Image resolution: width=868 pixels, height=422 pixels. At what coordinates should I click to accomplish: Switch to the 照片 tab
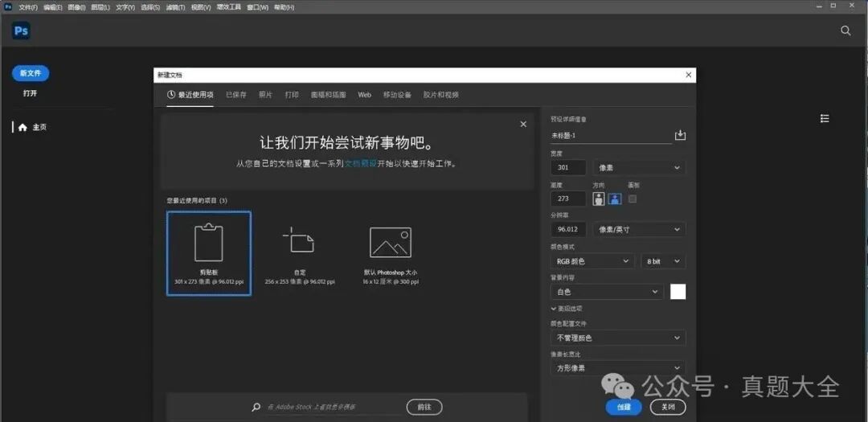click(x=266, y=95)
